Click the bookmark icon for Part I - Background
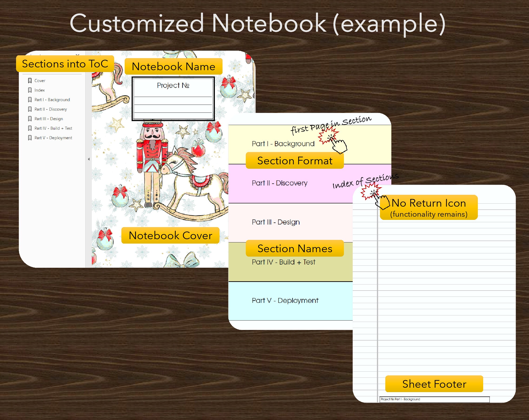This screenshot has width=529, height=420. [30, 100]
